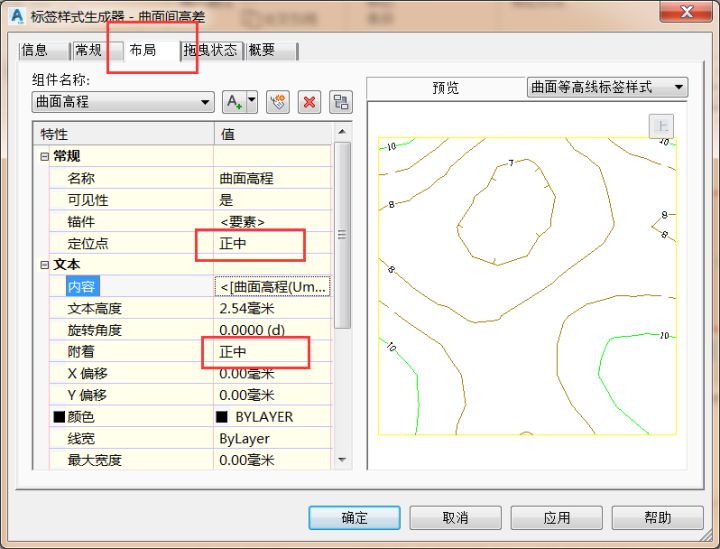Screen dimensions: 720x549
Task: Open the 曲面等高线标签样式 preview dropdown
Action: pos(607,87)
